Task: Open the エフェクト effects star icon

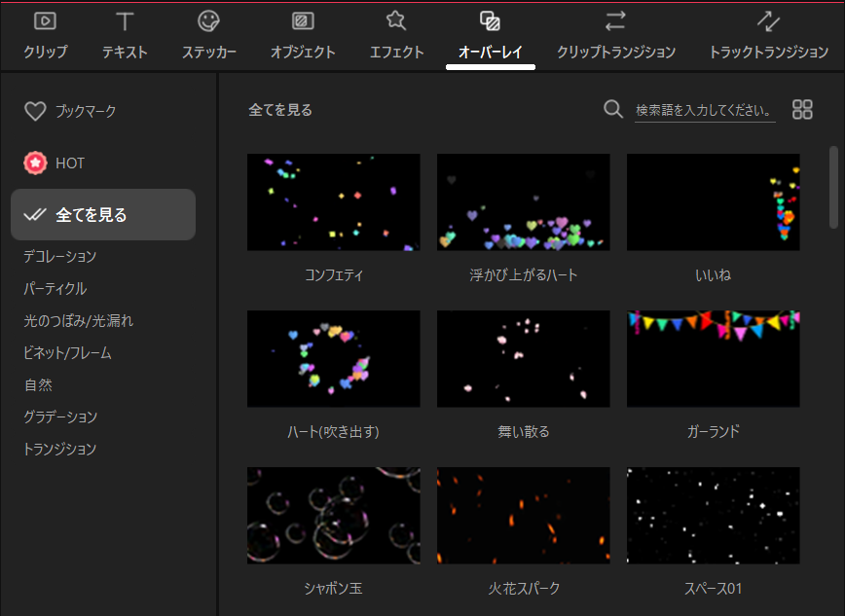Action: click(396, 21)
